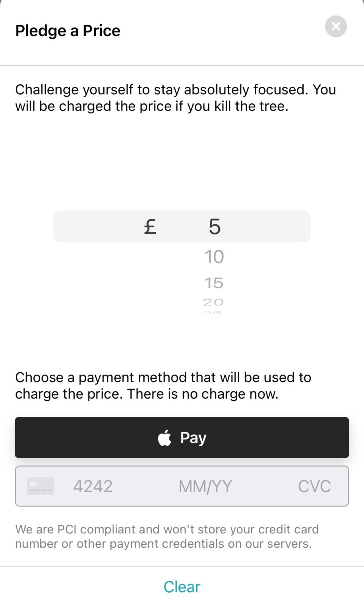Screen dimensions: 364x611
Task: Enter the CVC field
Action: (314, 486)
